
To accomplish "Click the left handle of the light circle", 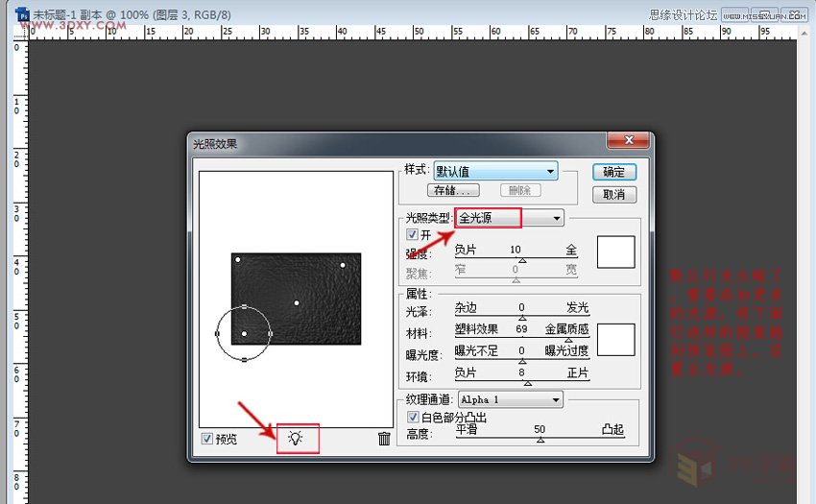I will click(217, 333).
